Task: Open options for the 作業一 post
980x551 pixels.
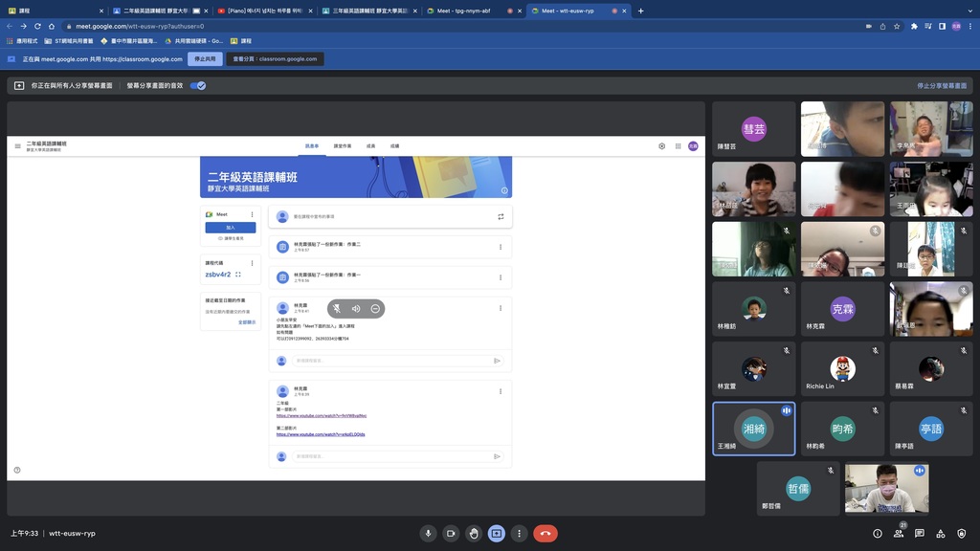Action: click(500, 278)
